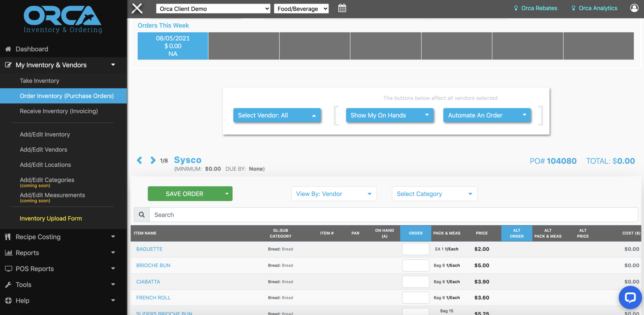Open the Select Category dropdown
This screenshot has height=315, width=644.
[434, 194]
